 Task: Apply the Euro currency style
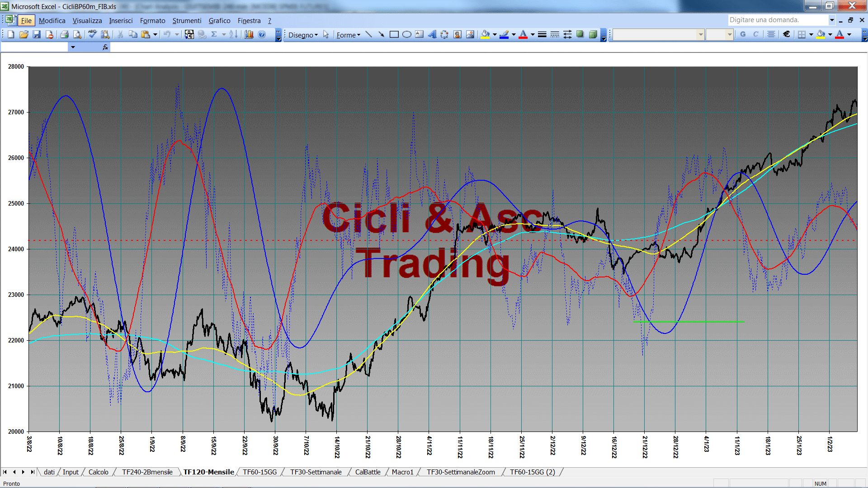tap(787, 34)
